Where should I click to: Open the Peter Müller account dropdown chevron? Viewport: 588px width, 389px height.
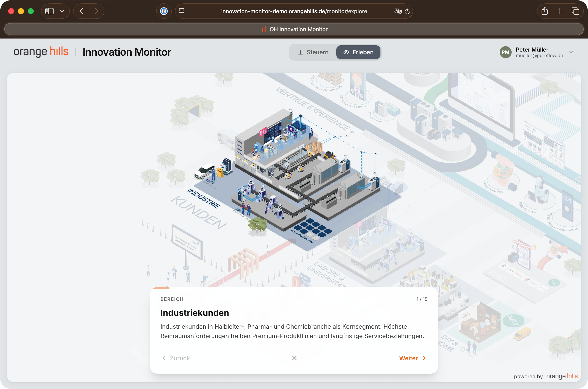click(x=571, y=52)
